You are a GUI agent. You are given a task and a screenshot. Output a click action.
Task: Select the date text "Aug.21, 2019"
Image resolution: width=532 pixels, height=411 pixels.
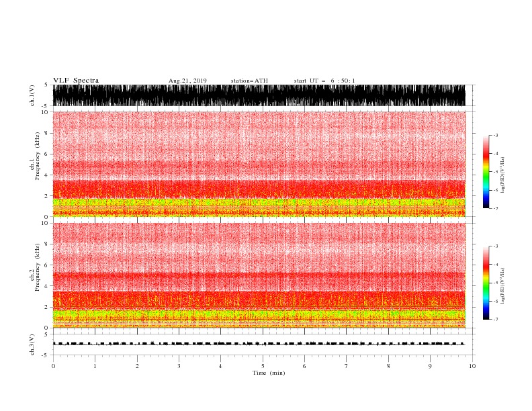coord(187,81)
